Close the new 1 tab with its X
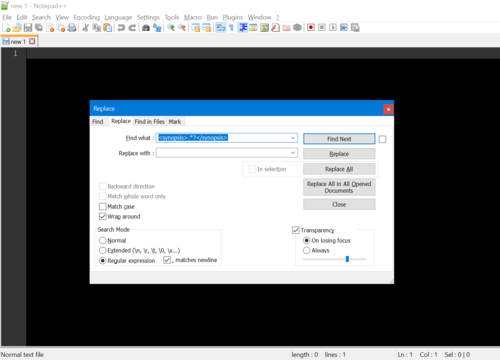The height and width of the screenshot is (360, 500). point(32,41)
